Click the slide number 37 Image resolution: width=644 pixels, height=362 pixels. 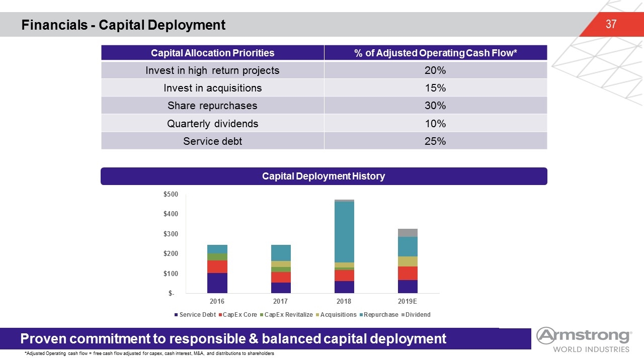tap(611, 24)
